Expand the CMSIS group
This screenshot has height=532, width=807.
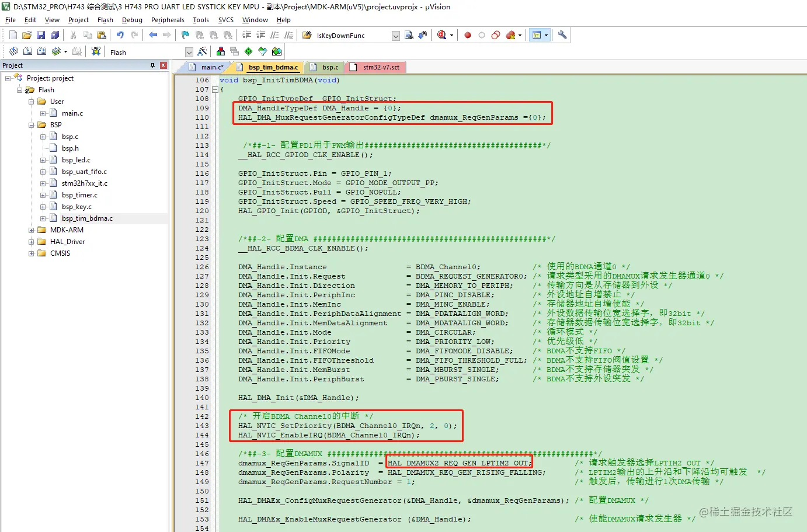tap(31, 253)
